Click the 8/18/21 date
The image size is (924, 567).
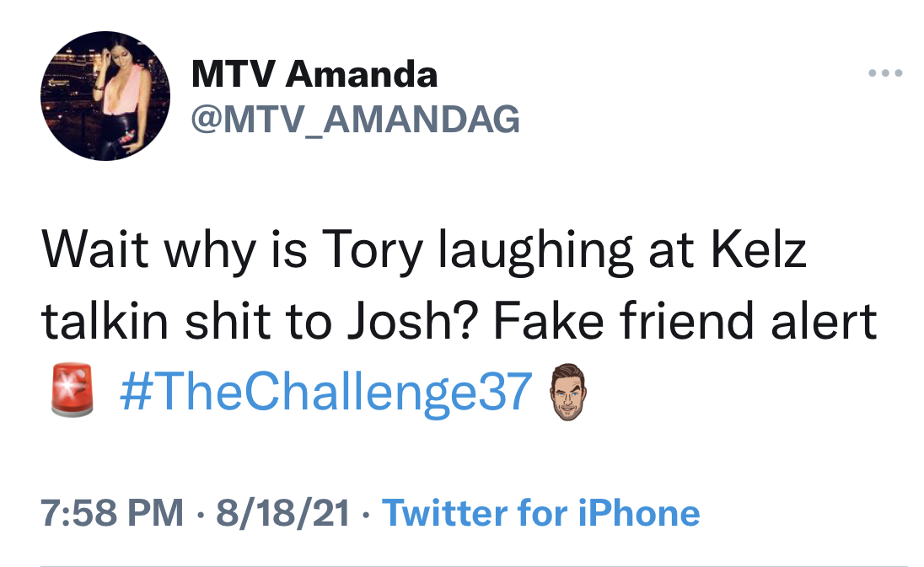tap(283, 513)
